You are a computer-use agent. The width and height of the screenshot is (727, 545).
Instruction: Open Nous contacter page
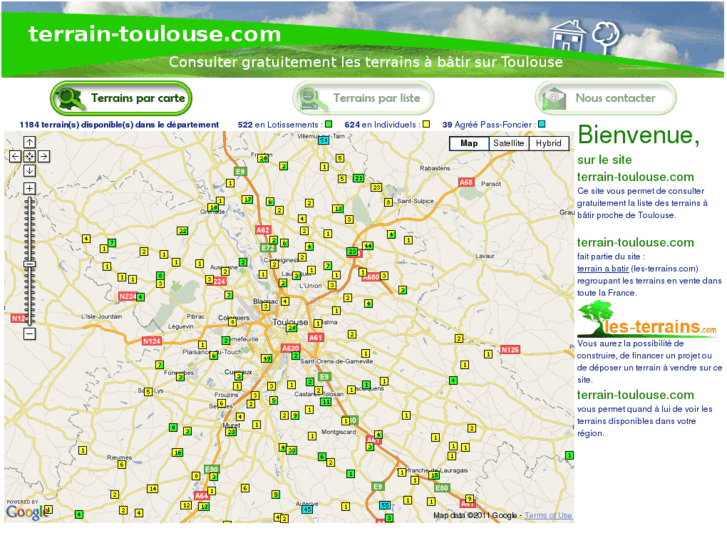[606, 98]
